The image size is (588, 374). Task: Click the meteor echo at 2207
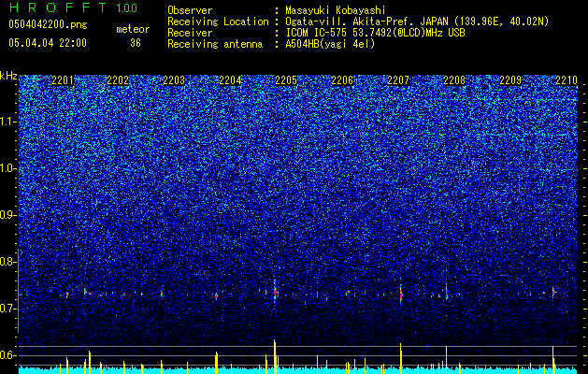click(x=401, y=294)
